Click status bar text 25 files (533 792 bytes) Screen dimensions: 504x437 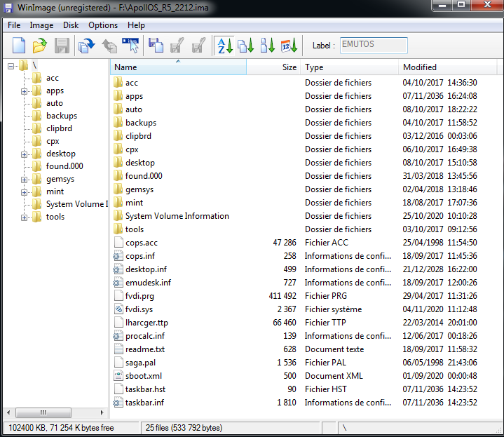pyautogui.click(x=184, y=428)
